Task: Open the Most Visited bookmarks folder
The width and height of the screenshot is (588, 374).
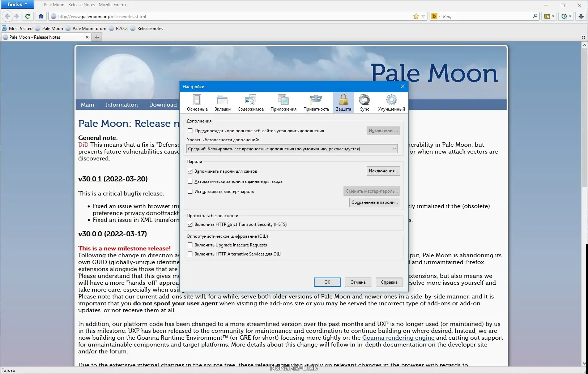Action: (17, 29)
